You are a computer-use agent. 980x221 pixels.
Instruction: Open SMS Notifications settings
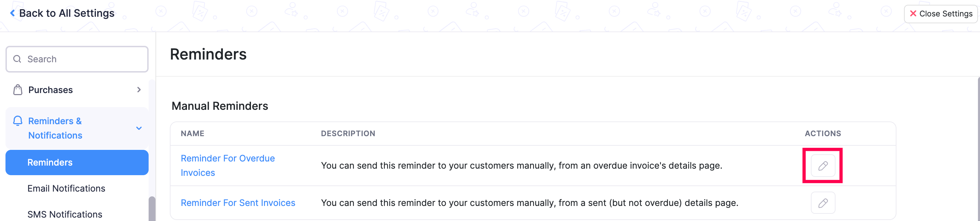click(65, 214)
